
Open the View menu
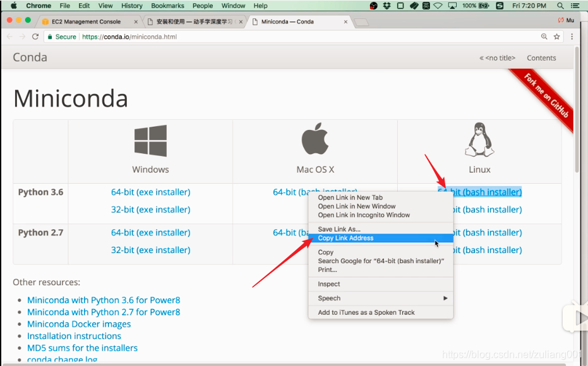105,6
